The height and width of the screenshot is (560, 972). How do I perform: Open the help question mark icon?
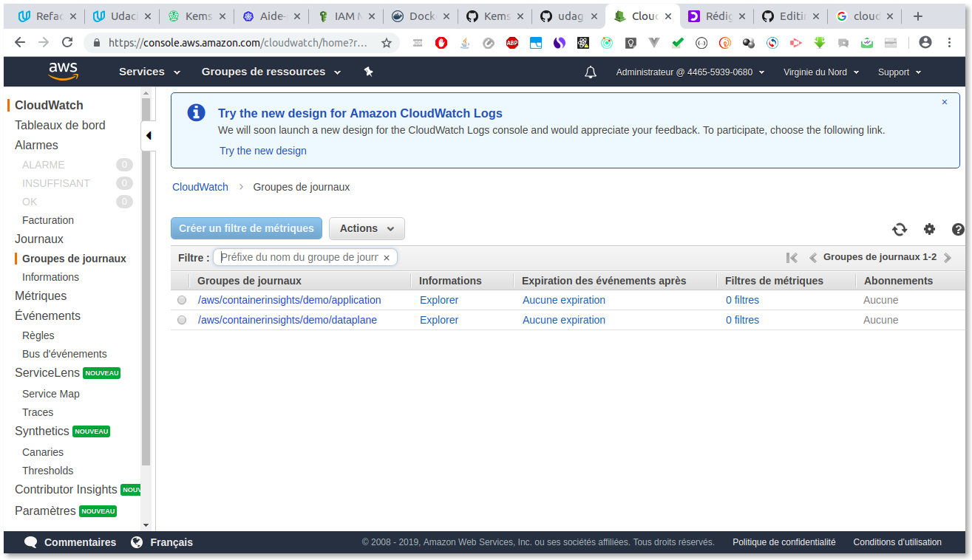[x=958, y=229]
